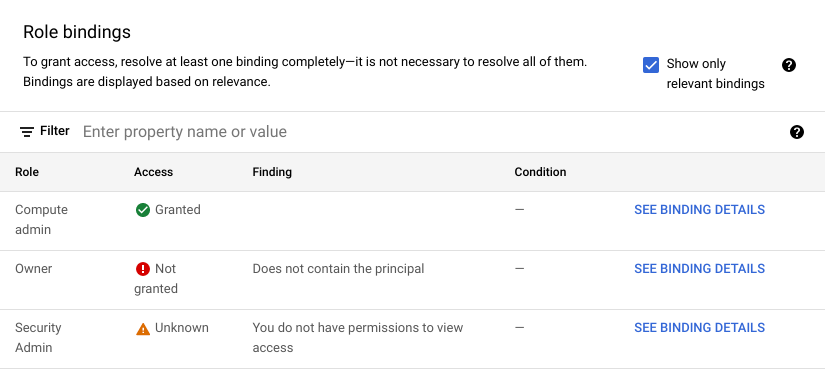Click the Role column header
Viewport: 831px width, 374px height.
click(x=26, y=172)
